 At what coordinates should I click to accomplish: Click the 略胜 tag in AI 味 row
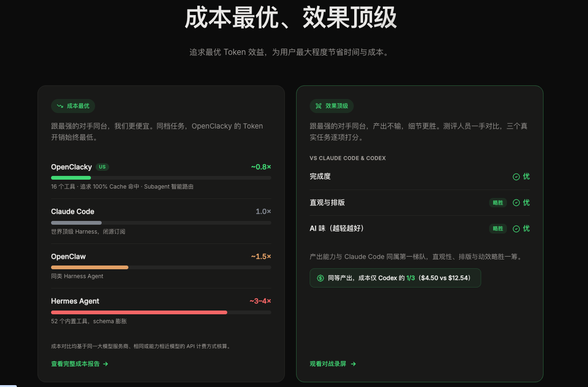point(498,229)
